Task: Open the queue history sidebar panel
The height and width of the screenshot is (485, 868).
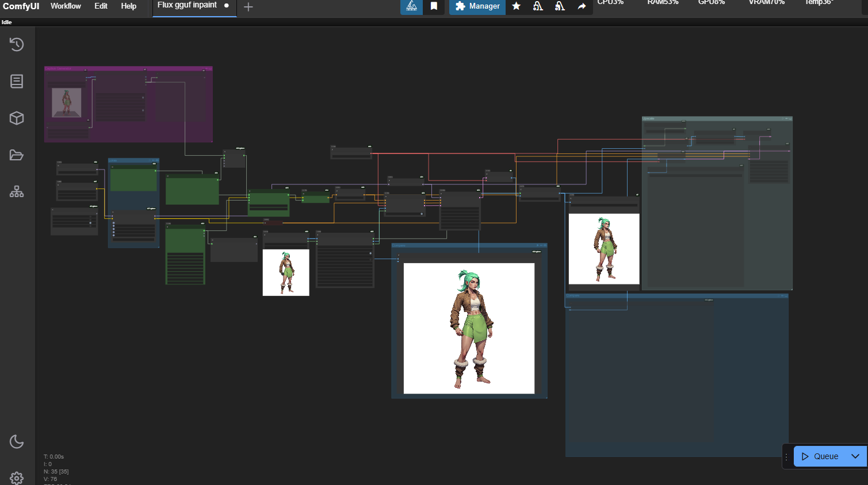Action: click(17, 44)
